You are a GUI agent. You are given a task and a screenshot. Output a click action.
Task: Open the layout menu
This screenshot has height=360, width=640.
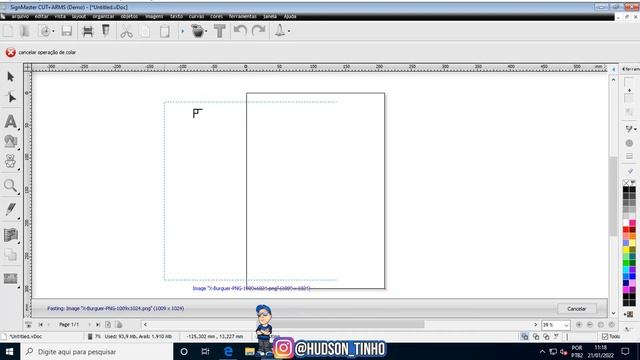79,16
